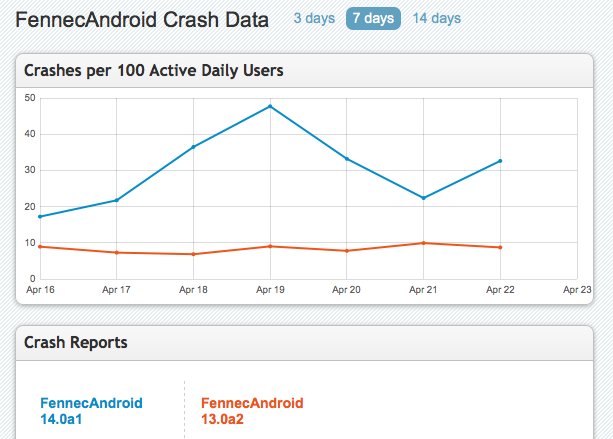Select the blue line endpoint at Apr 22

pos(500,161)
